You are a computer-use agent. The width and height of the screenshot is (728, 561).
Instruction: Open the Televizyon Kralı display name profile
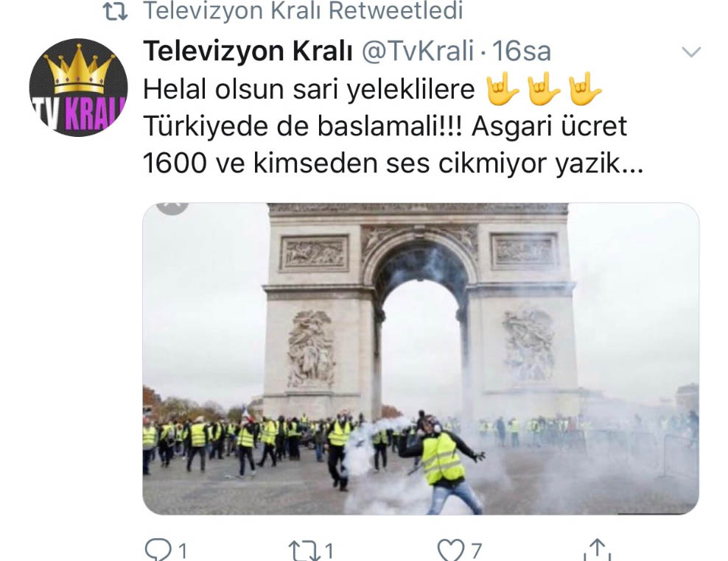248,51
